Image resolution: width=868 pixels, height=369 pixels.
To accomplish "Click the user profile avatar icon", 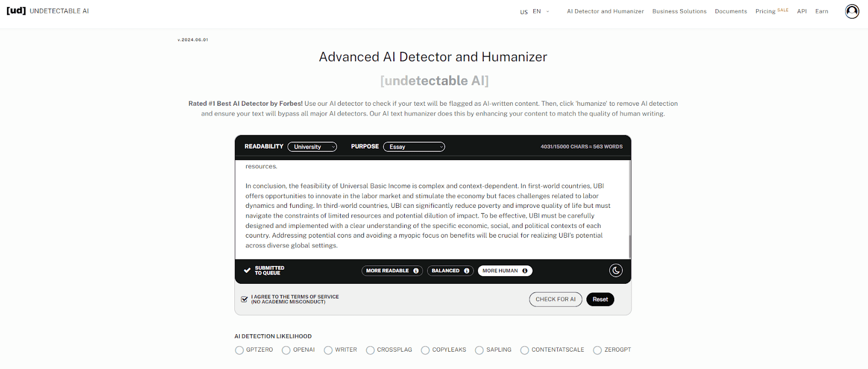I will point(852,11).
